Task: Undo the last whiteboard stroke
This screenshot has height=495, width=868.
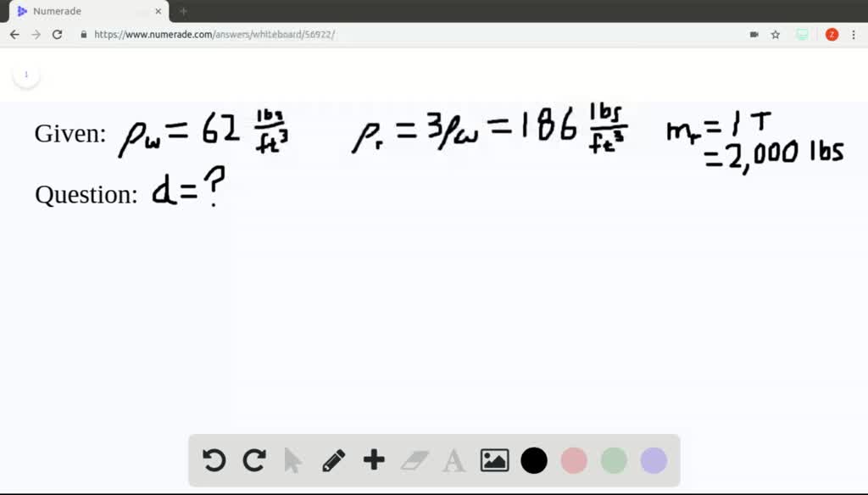Action: point(214,460)
